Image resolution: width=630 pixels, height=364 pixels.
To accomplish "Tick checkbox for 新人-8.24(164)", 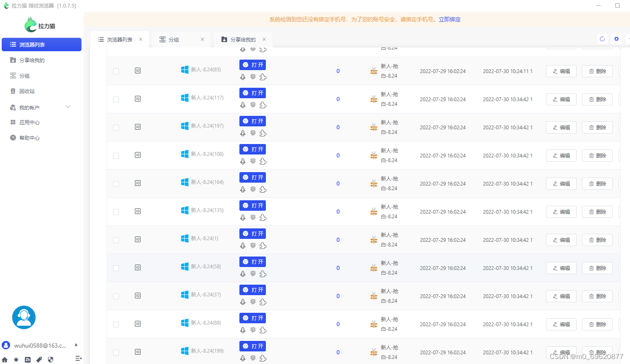I will 116,184.
